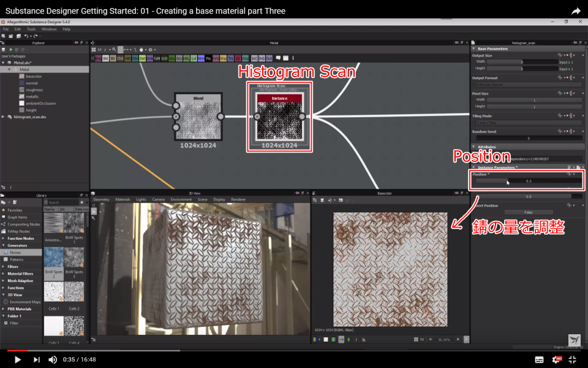The width and height of the screenshot is (588, 368).
Task: Expand the histogram_scan.sbs package
Action: pyautogui.click(x=4, y=117)
